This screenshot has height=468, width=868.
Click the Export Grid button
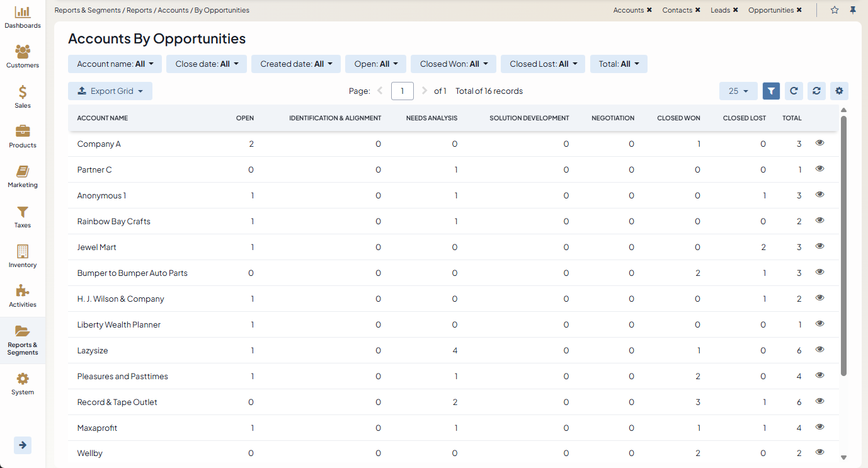110,91
